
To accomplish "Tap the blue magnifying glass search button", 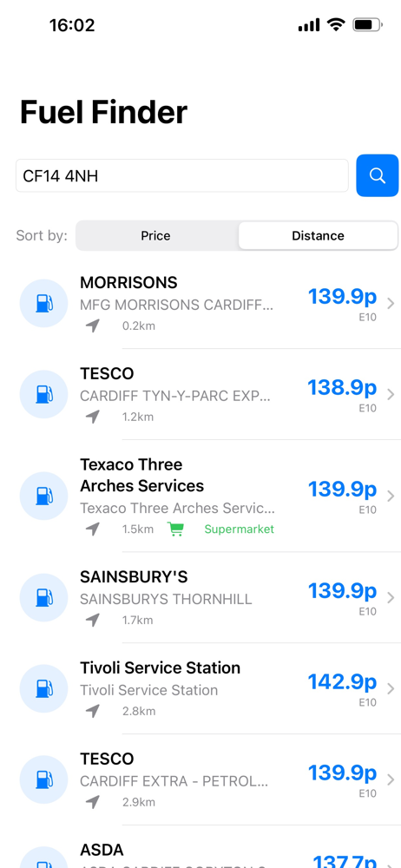I will click(x=378, y=175).
